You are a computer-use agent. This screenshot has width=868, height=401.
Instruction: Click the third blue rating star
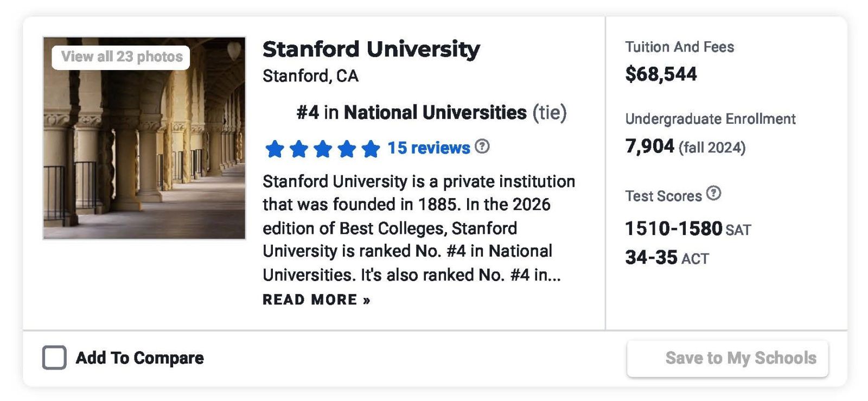[323, 149]
